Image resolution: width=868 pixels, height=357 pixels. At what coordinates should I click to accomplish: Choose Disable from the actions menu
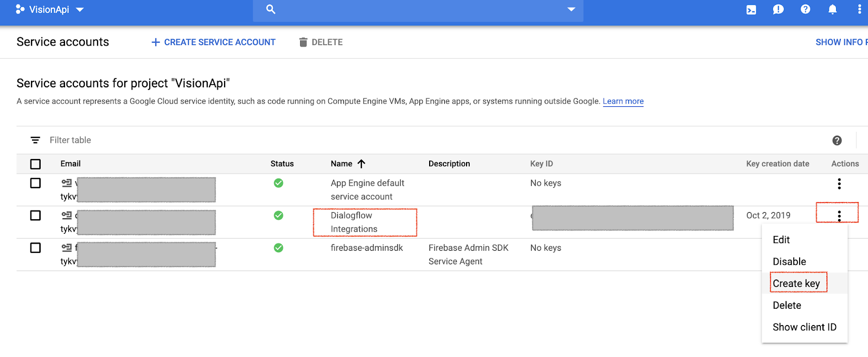point(789,262)
